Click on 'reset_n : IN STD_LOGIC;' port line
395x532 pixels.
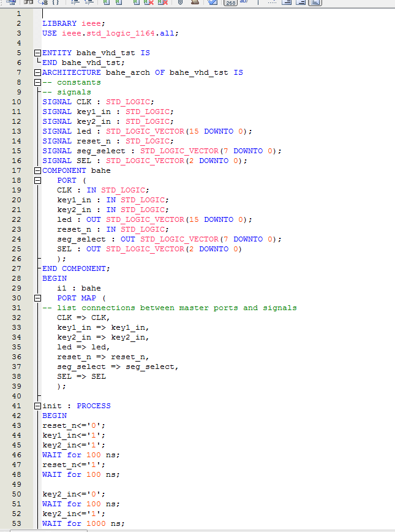point(113,230)
